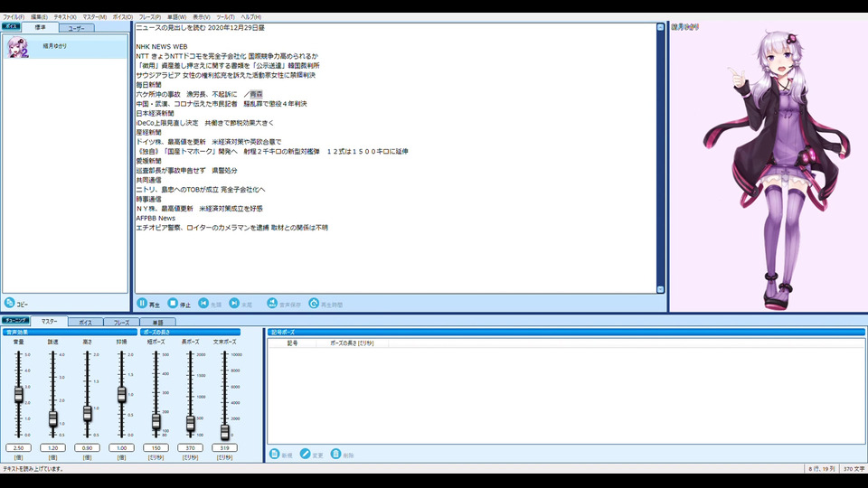Open the 単語(W) menu
The image size is (868, 488).
[176, 17]
